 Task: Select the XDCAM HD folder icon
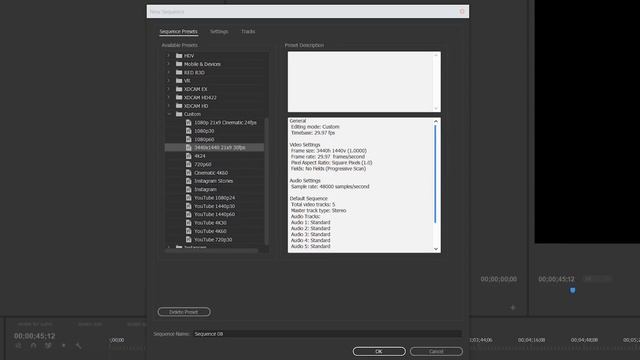click(x=179, y=106)
